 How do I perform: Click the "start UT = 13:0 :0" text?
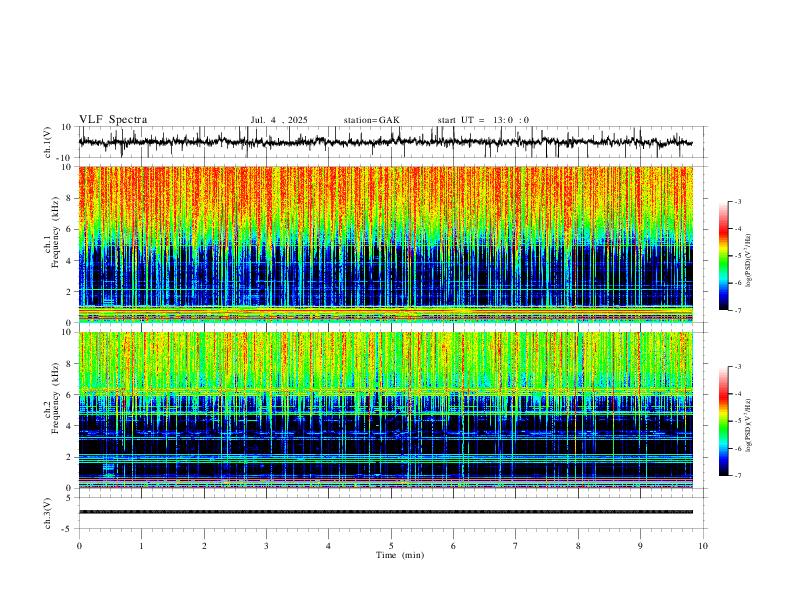[x=483, y=120]
